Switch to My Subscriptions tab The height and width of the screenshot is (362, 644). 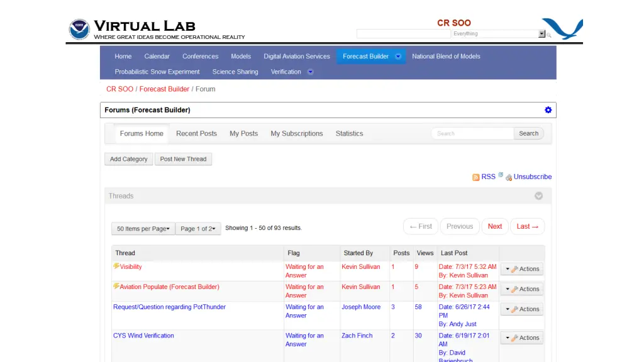pos(297,133)
